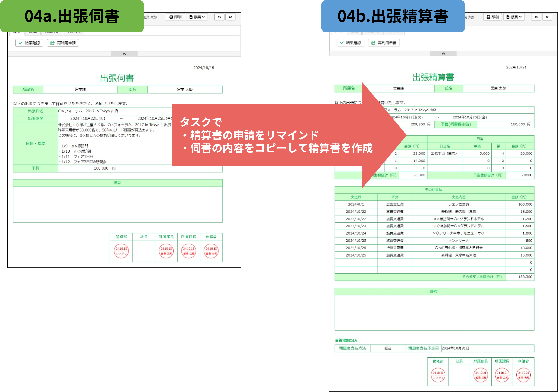Click 目的・概要 label in 出張伺書
The image size is (558, 392).
click(x=35, y=143)
